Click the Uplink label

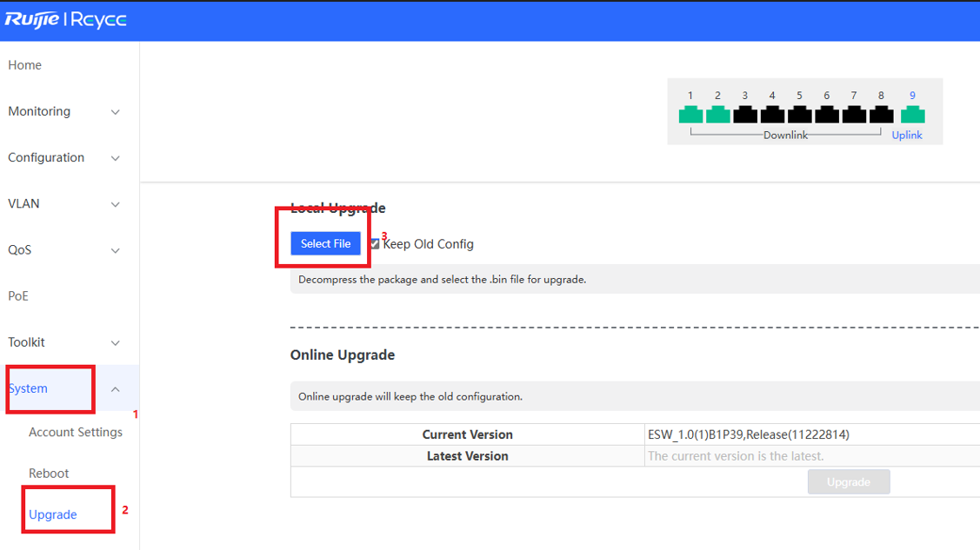tap(907, 135)
